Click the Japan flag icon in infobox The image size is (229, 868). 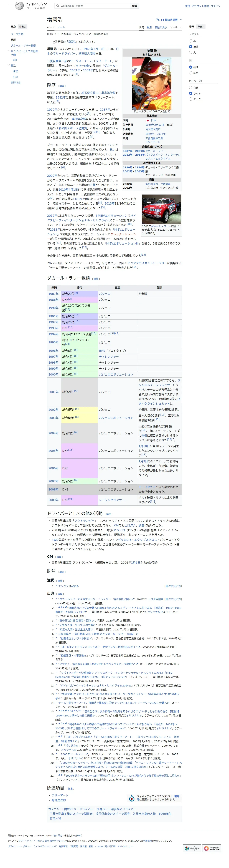coord(147,120)
